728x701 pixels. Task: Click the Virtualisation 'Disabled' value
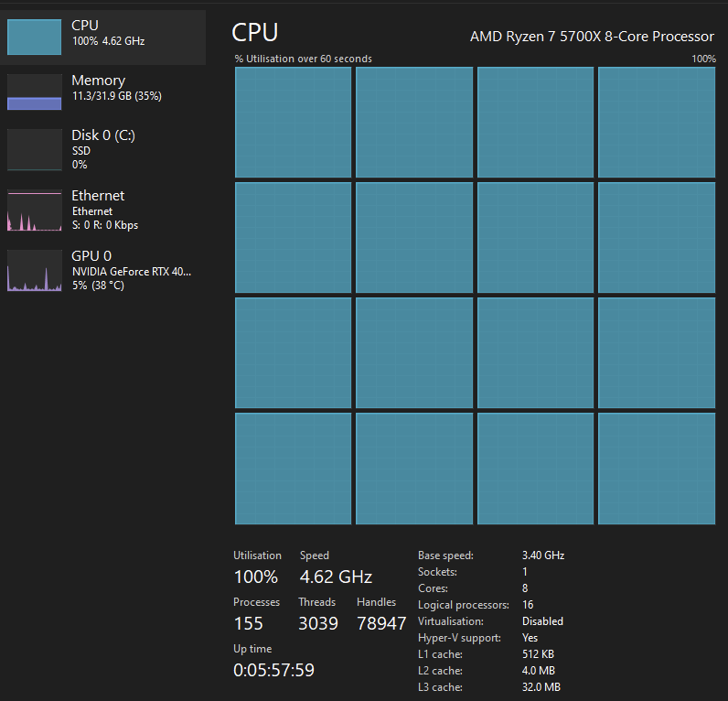point(542,621)
